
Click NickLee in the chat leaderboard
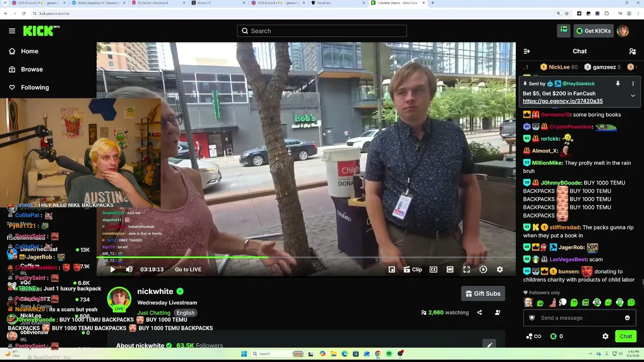[x=559, y=67]
